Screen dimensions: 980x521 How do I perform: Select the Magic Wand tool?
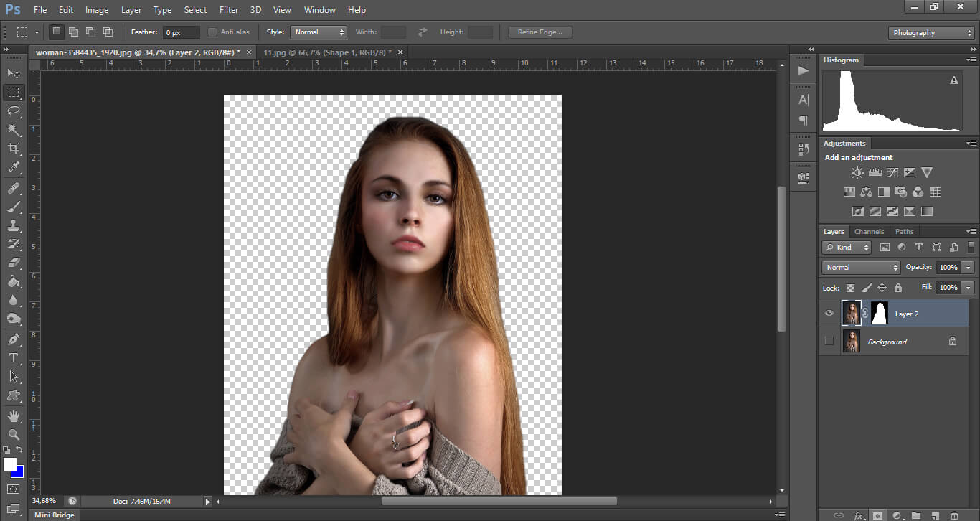pyautogui.click(x=14, y=129)
